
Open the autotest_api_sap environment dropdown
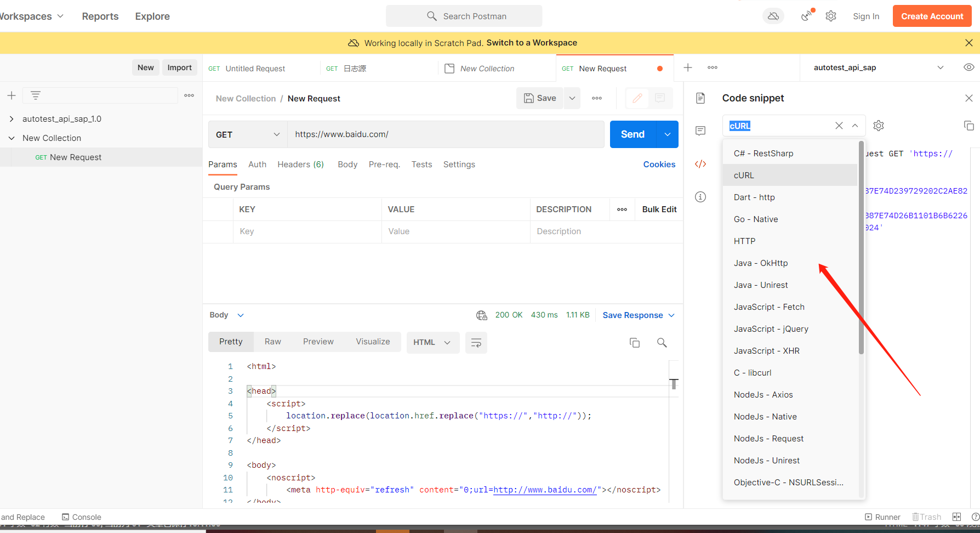click(879, 67)
